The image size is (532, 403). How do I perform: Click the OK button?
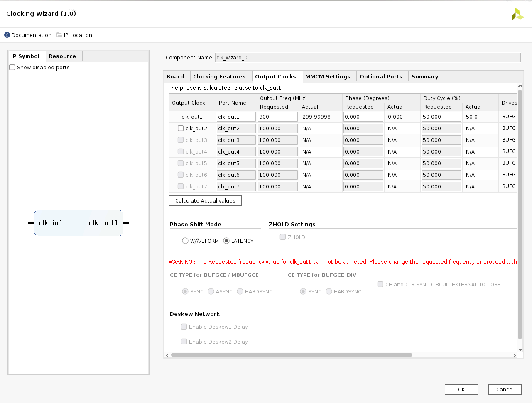coord(461,389)
